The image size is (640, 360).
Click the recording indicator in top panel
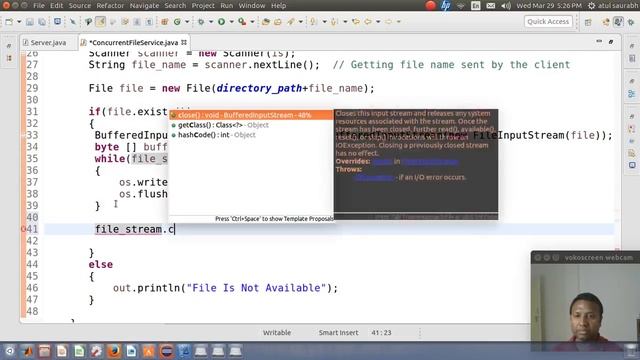[x=431, y=5]
